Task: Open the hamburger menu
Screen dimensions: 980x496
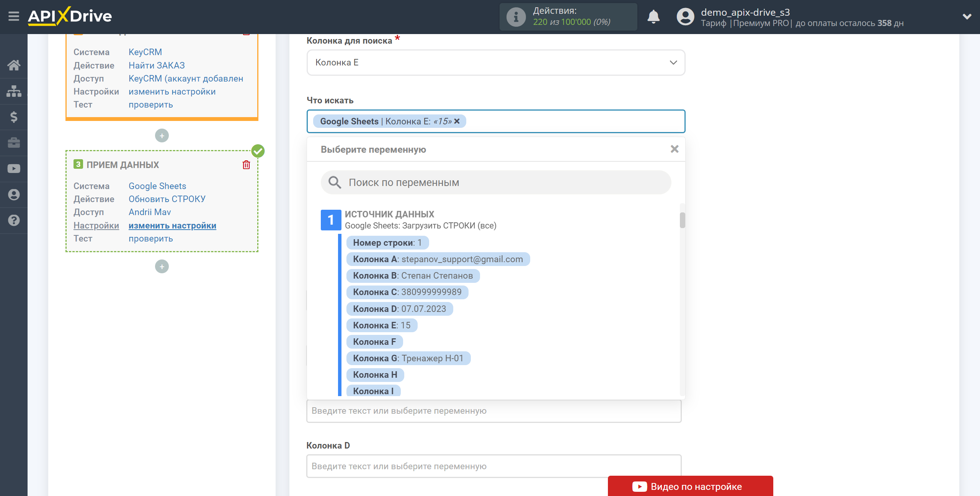Action: pos(14,16)
